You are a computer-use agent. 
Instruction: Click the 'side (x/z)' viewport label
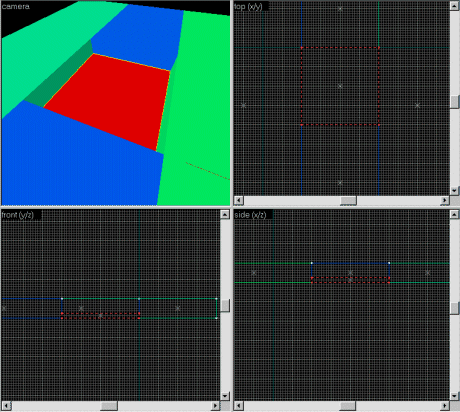pos(250,215)
